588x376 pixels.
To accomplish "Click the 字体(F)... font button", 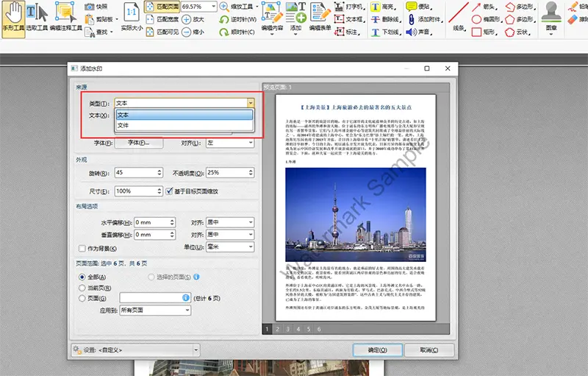I will tap(139, 143).
